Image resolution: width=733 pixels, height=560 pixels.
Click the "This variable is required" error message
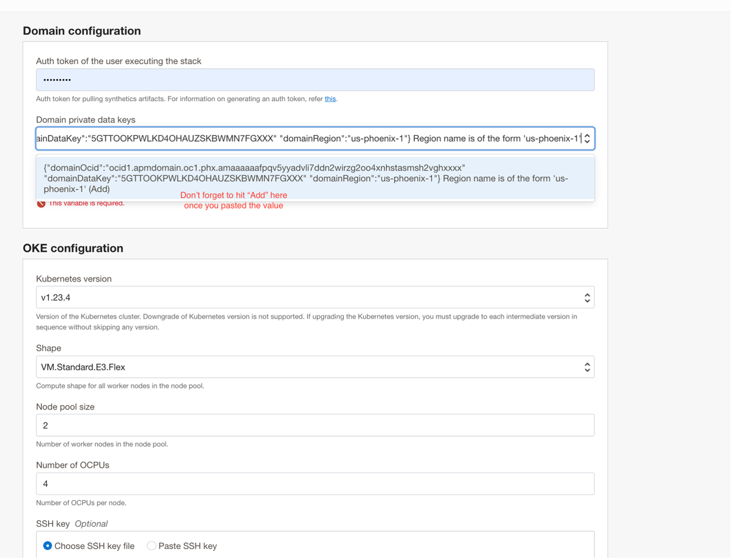tap(87, 203)
